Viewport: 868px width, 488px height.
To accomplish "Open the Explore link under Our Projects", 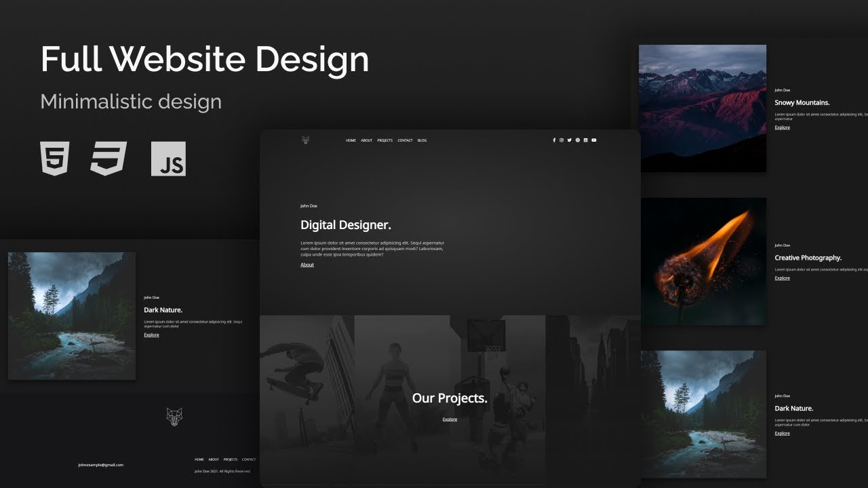I will [450, 419].
